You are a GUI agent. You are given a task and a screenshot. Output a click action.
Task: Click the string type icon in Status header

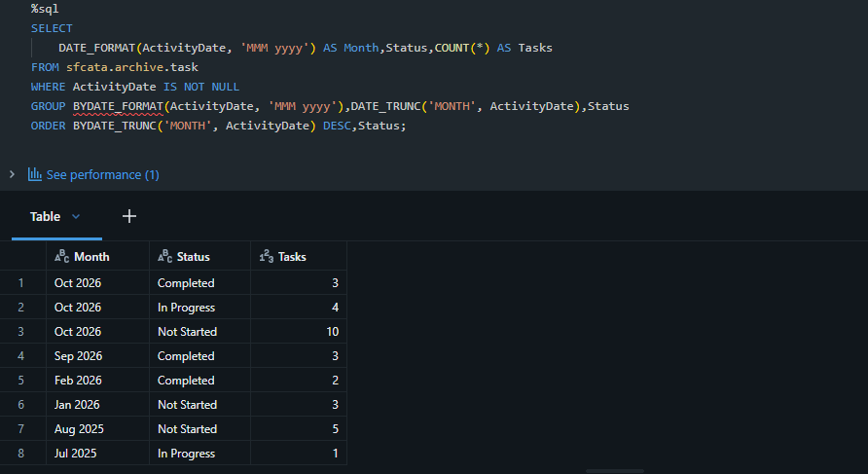click(165, 256)
